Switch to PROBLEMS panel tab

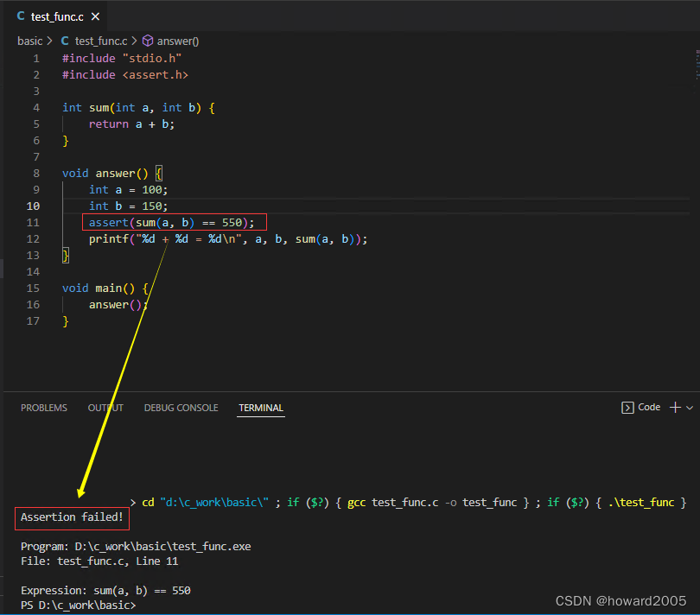[44, 408]
